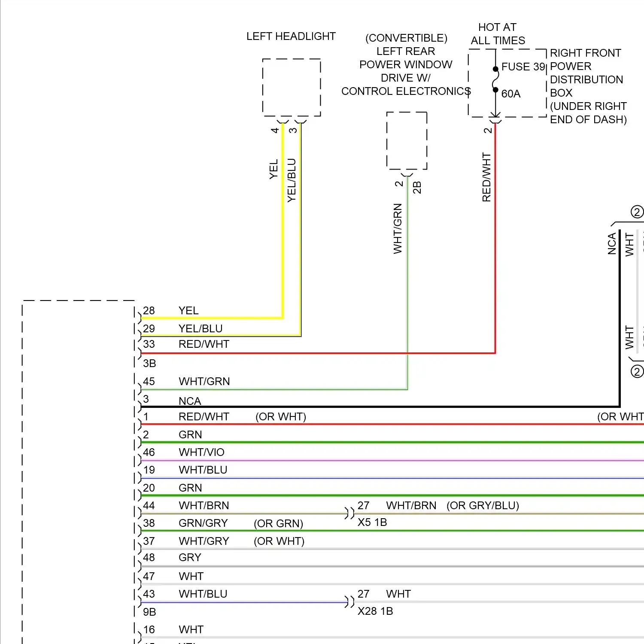Click the WHT/BLU label at pin 19
This screenshot has width=644, height=644.
tap(203, 470)
